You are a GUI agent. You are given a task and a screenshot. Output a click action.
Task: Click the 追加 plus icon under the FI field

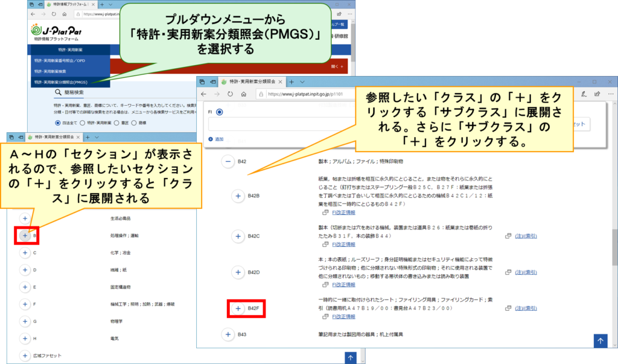211,139
